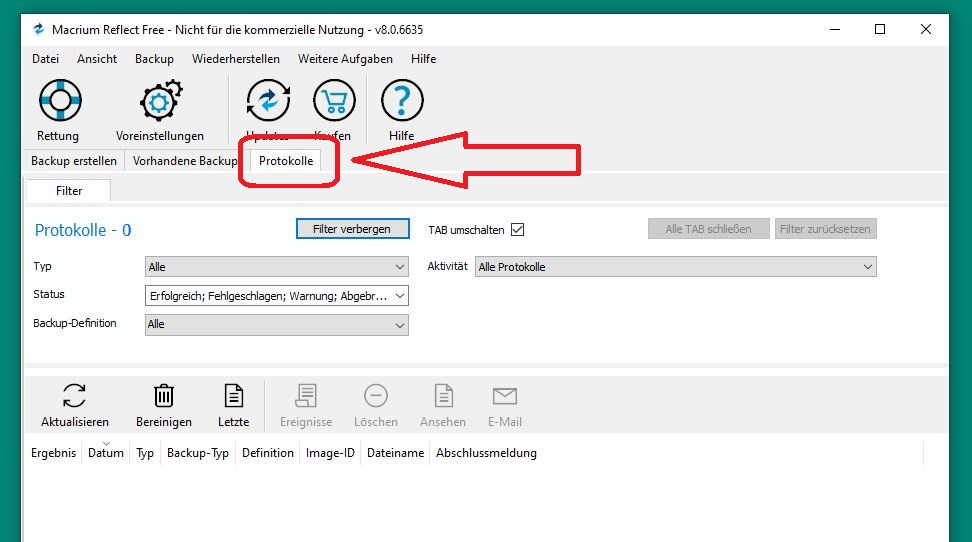This screenshot has width=972, height=542.
Task: Click the Ansehen view document icon
Action: pyautogui.click(x=443, y=396)
